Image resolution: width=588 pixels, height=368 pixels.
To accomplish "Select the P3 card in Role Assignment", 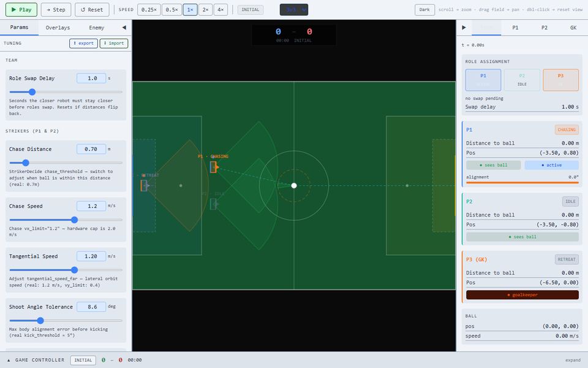I will point(560,80).
